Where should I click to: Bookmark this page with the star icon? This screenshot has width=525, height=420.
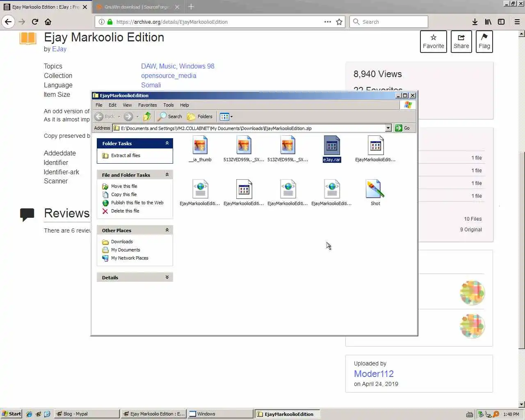(339, 22)
